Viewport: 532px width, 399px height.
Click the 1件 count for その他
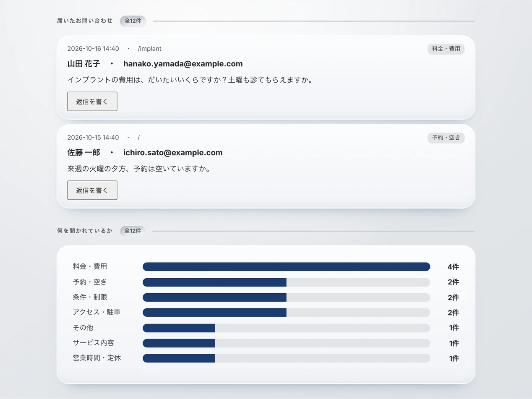click(454, 328)
